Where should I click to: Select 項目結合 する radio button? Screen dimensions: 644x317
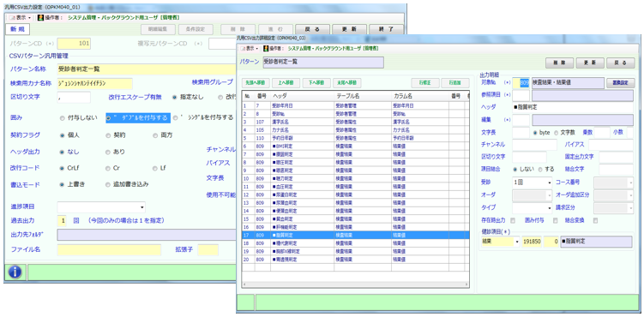point(540,169)
